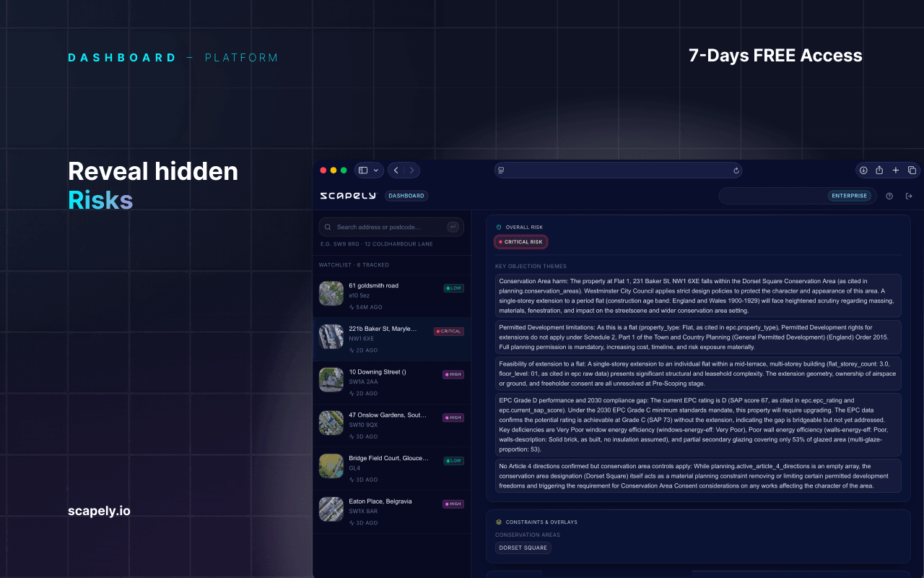
Task: Click the Constraints & Overlays layers icon
Action: click(x=499, y=522)
